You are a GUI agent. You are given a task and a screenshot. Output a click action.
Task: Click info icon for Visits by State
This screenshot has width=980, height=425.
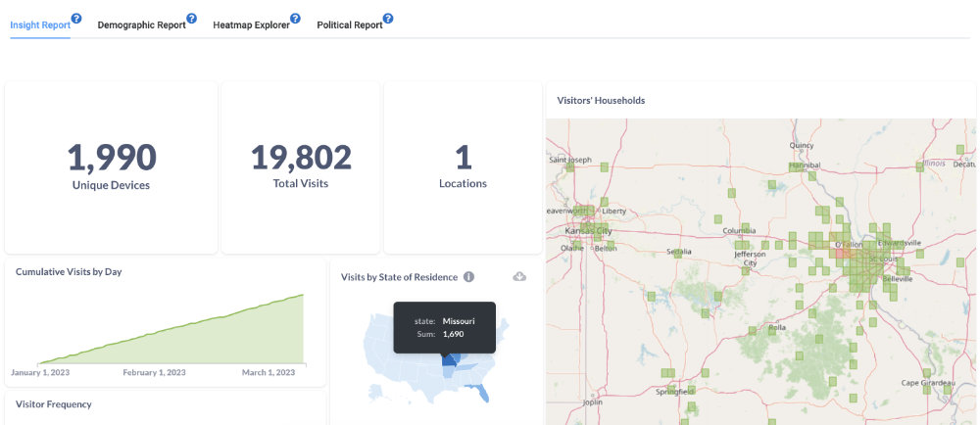coord(468,277)
